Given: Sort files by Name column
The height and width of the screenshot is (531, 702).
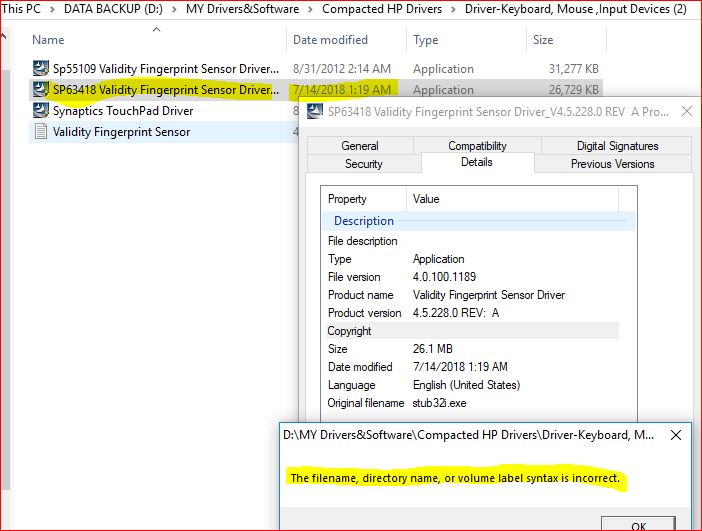Looking at the screenshot, I should coord(49,40).
